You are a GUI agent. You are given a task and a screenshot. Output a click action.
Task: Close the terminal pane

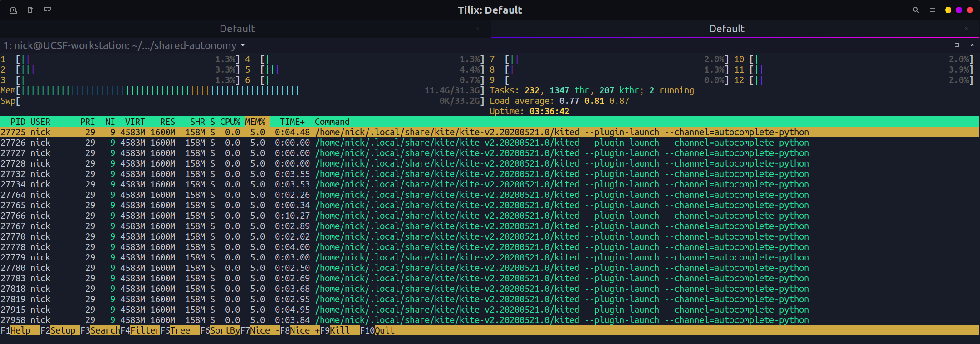pyautogui.click(x=972, y=45)
